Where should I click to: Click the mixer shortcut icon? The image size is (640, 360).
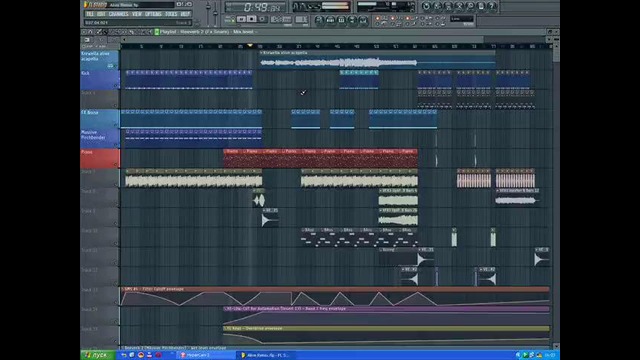pos(362,20)
